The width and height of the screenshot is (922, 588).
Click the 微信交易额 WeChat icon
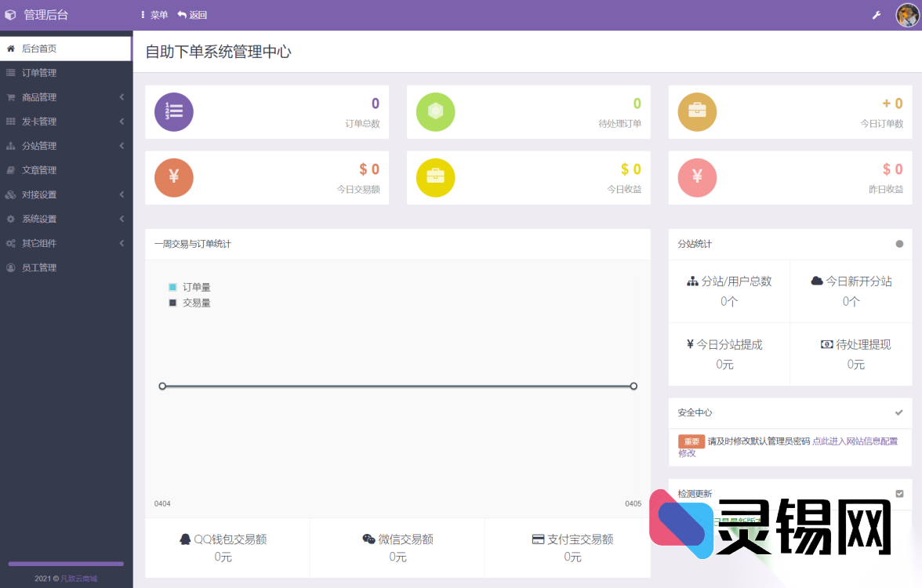[x=367, y=539]
